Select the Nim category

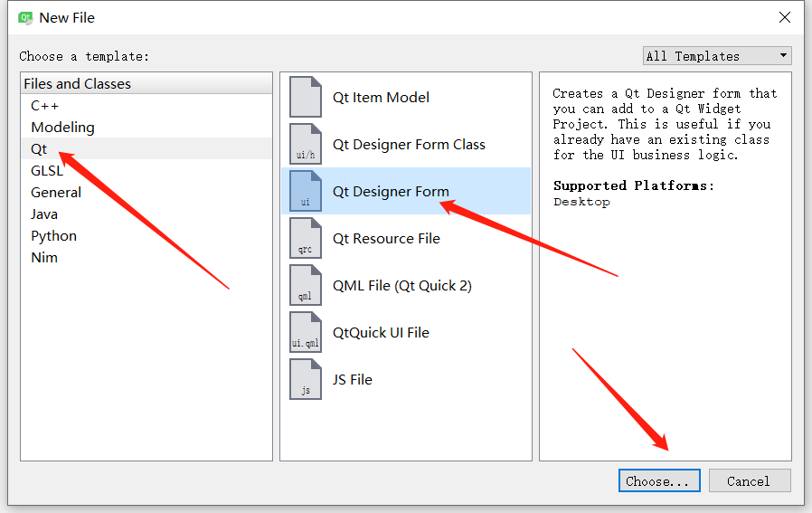[x=146, y=258]
